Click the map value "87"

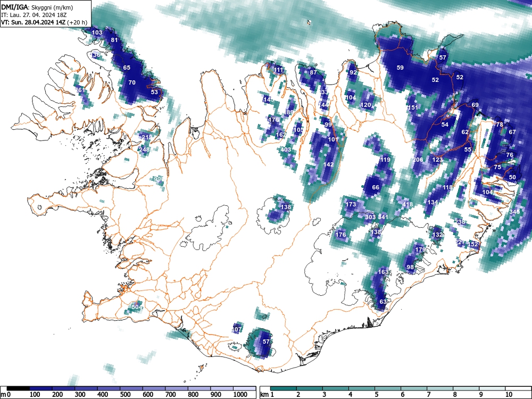pyautogui.click(x=313, y=72)
